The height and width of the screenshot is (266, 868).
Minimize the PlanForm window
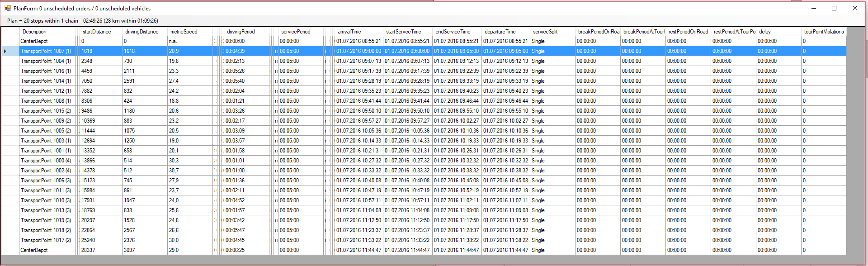coord(813,8)
